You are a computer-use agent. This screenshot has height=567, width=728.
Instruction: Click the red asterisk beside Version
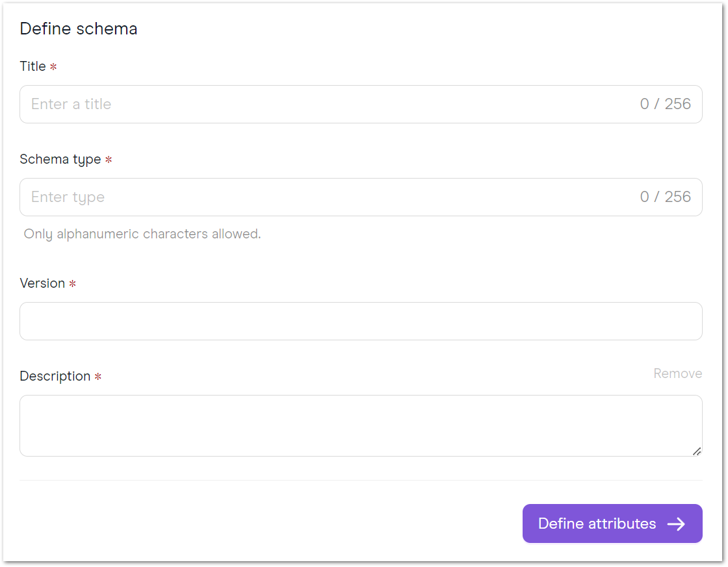72,283
